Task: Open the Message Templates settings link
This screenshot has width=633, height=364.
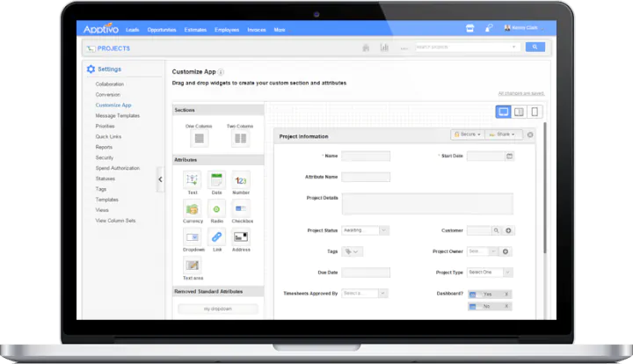Action: click(118, 116)
